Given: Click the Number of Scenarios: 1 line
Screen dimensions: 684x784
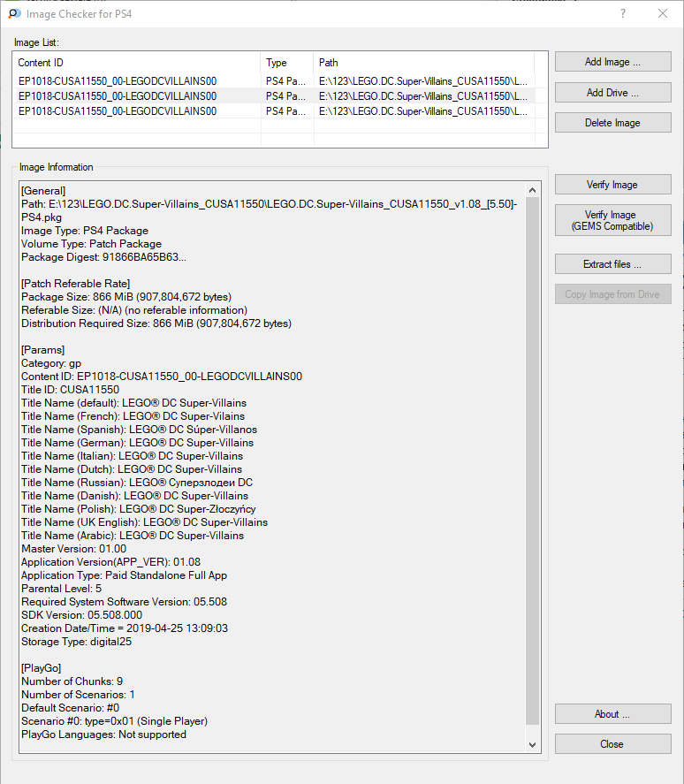Looking at the screenshot, I should point(78,695).
